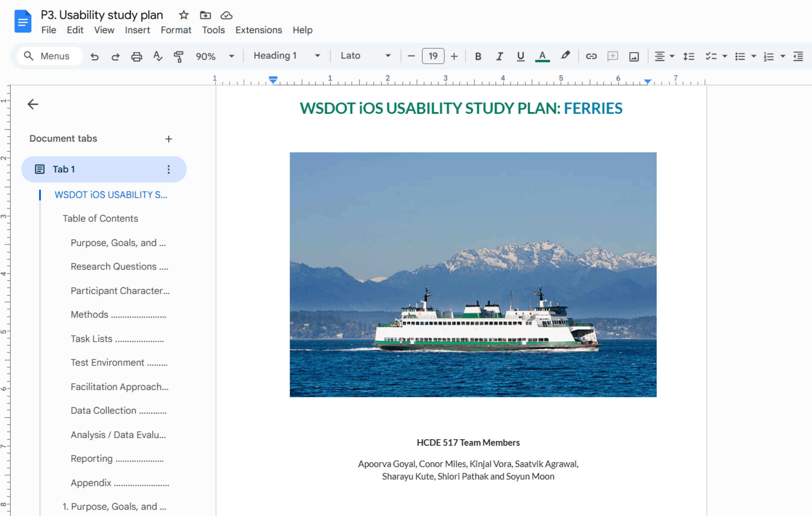Screen dimensions: 812x516
Task: Toggle Underline formatting
Action: coord(521,56)
